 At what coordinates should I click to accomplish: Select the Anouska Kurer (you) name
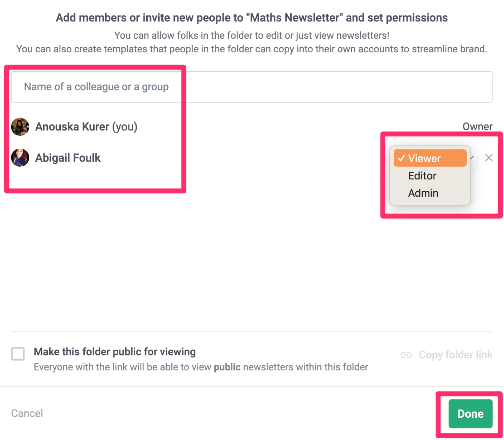coord(86,127)
